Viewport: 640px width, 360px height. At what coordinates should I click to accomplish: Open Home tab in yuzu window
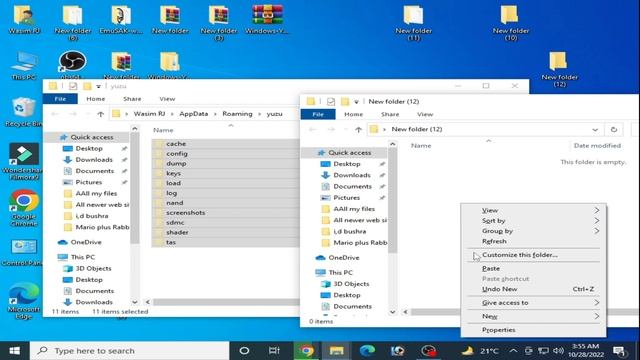pyautogui.click(x=96, y=99)
